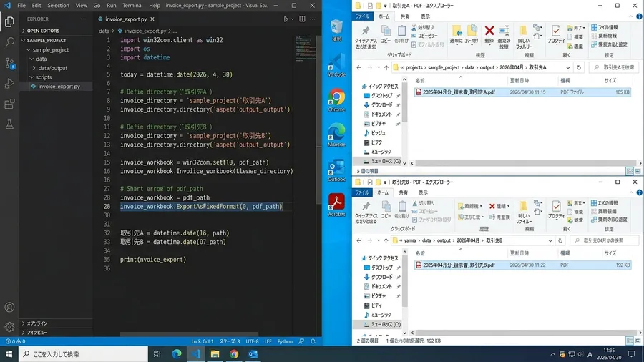Open address history dropdown in 取引先B Explorer

[550, 240]
